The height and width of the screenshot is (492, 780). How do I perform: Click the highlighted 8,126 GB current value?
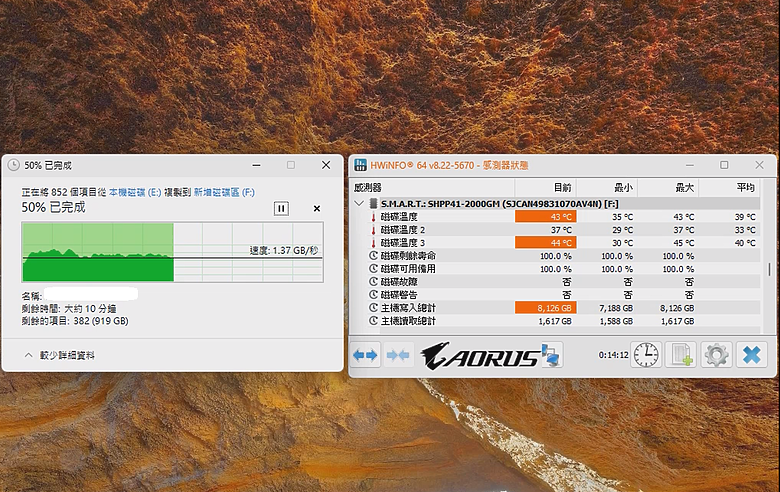pyautogui.click(x=546, y=308)
